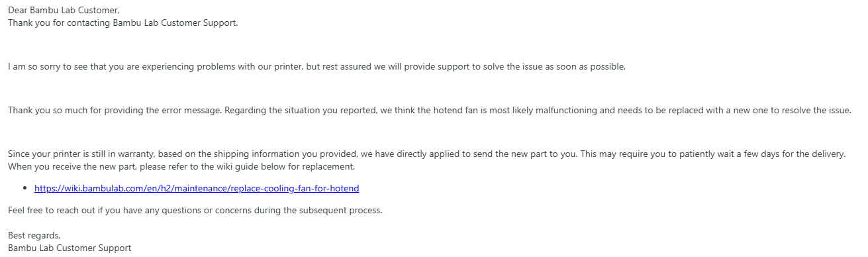The image size is (868, 257).
Task: Click the "Thank you for contacting" line
Action: tap(122, 23)
